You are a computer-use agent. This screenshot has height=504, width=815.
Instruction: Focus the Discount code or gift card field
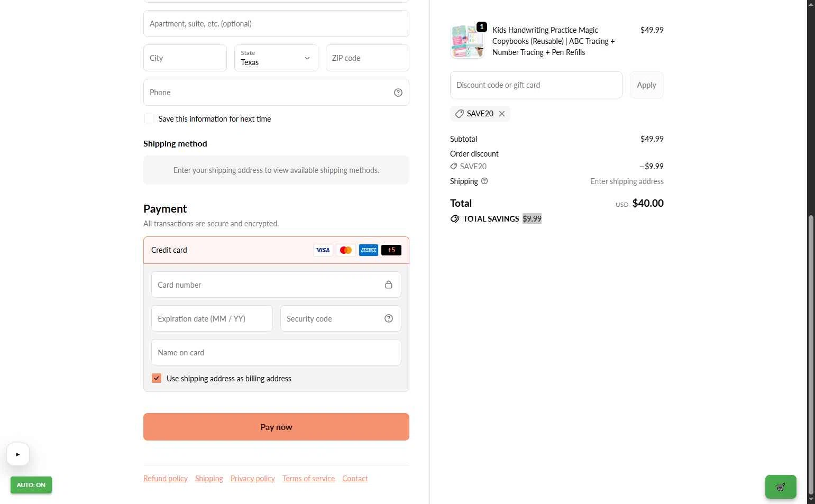(536, 85)
